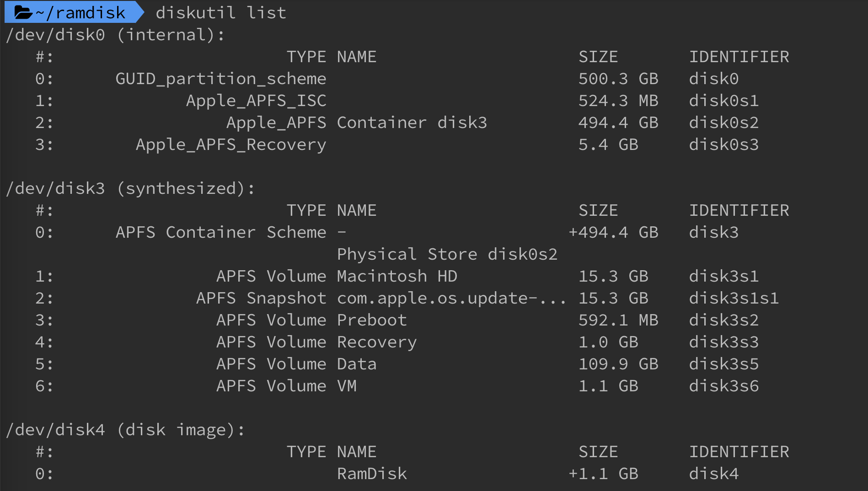Screen dimensions: 868x491
Task: Click identifier 'disk3' in the IDENTIFIER column
Action: click(x=714, y=232)
